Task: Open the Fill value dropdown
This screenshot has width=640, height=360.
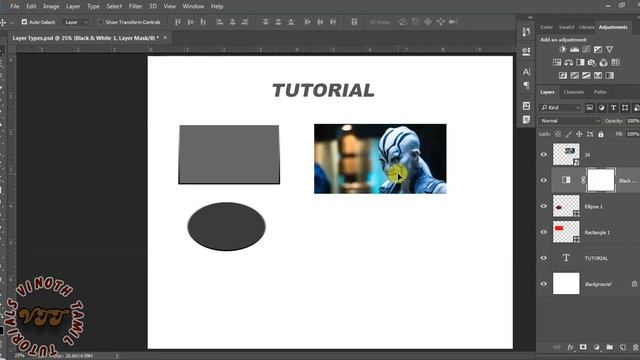Action: (x=633, y=134)
